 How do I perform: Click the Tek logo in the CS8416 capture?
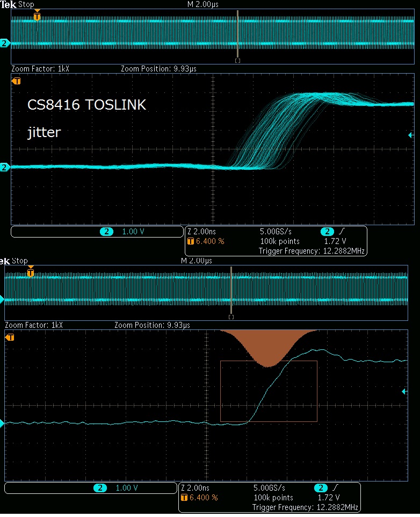(x=8, y=4)
